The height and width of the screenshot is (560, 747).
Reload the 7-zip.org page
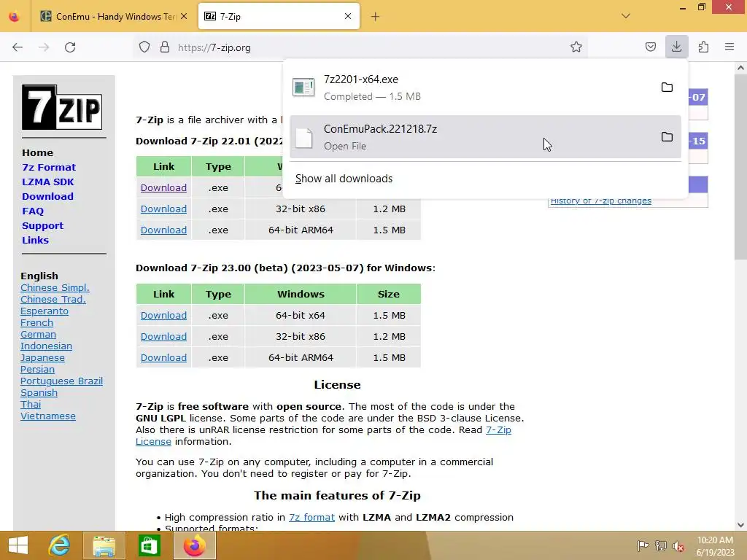tap(70, 47)
